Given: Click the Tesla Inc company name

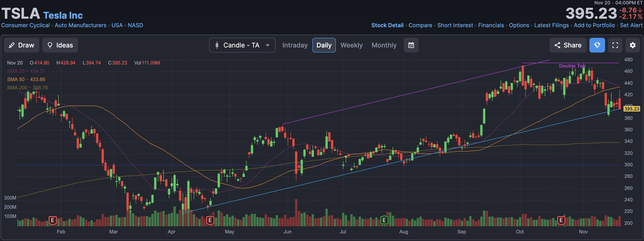Looking at the screenshot, I should [x=63, y=15].
